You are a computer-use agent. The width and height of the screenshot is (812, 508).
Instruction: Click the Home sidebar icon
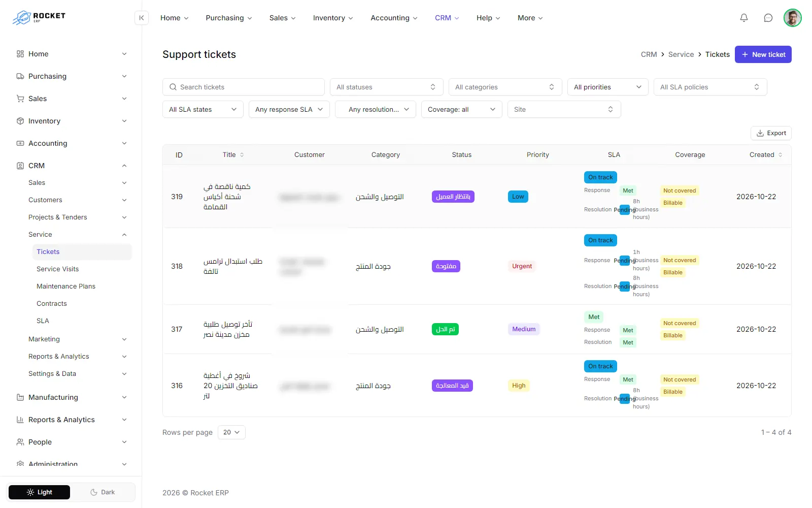coord(20,54)
